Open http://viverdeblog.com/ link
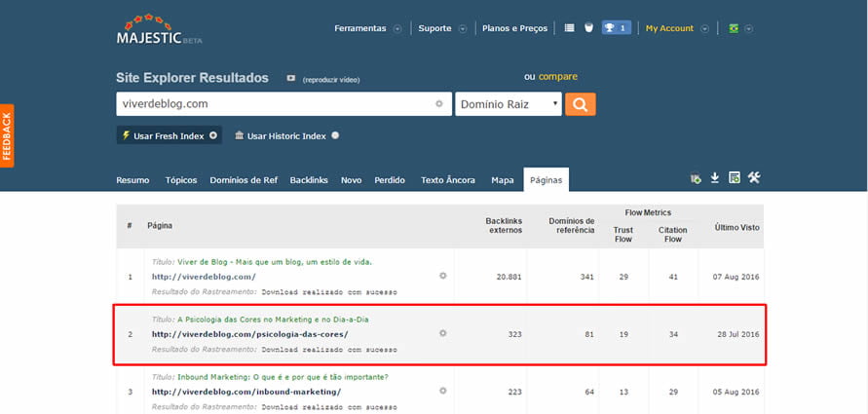Image resolution: width=868 pixels, height=414 pixels. 204,277
